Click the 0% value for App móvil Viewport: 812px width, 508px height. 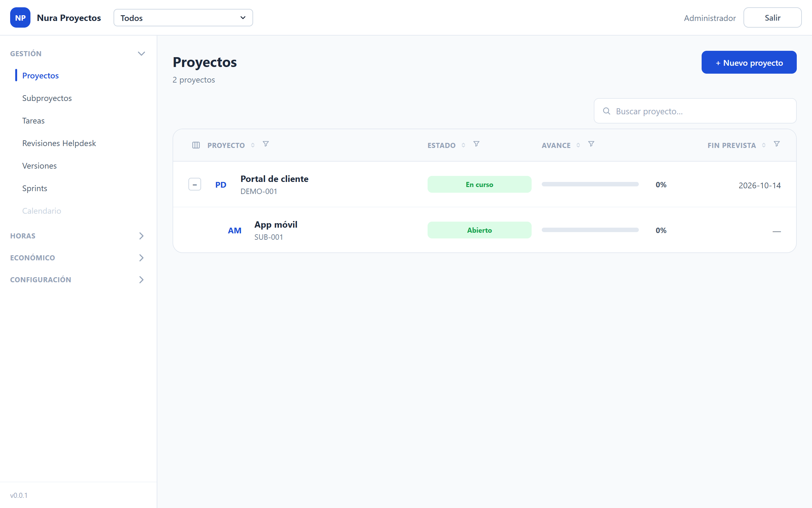661,230
